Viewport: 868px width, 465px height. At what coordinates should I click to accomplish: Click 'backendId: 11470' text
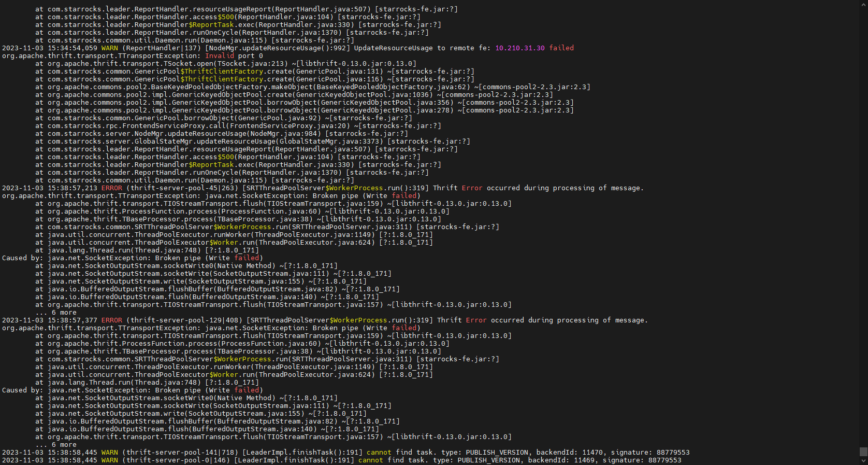570,453
